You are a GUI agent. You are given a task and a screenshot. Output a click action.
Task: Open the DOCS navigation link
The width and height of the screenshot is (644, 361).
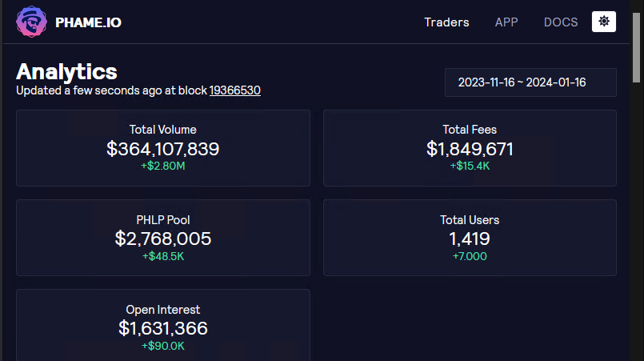pos(561,22)
